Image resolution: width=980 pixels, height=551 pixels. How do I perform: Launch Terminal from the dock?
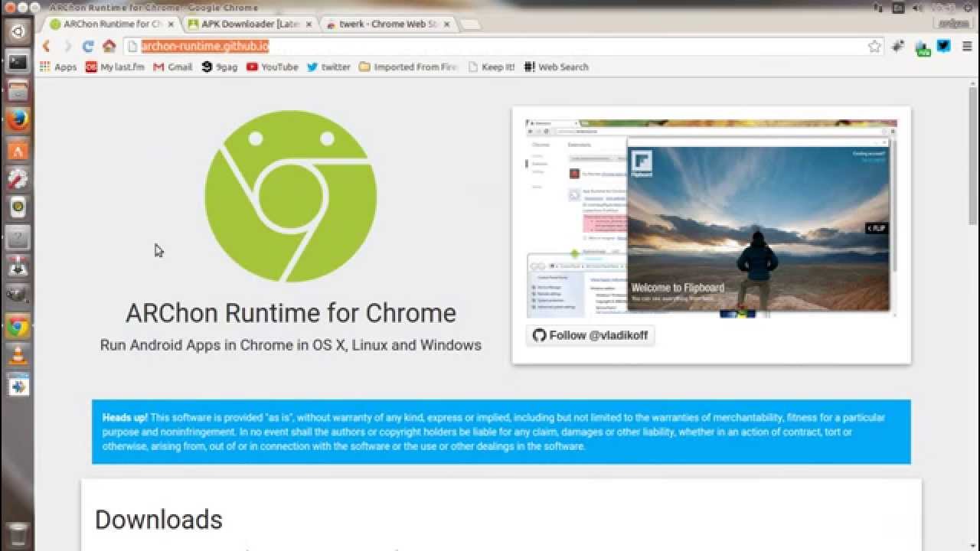pyautogui.click(x=18, y=62)
